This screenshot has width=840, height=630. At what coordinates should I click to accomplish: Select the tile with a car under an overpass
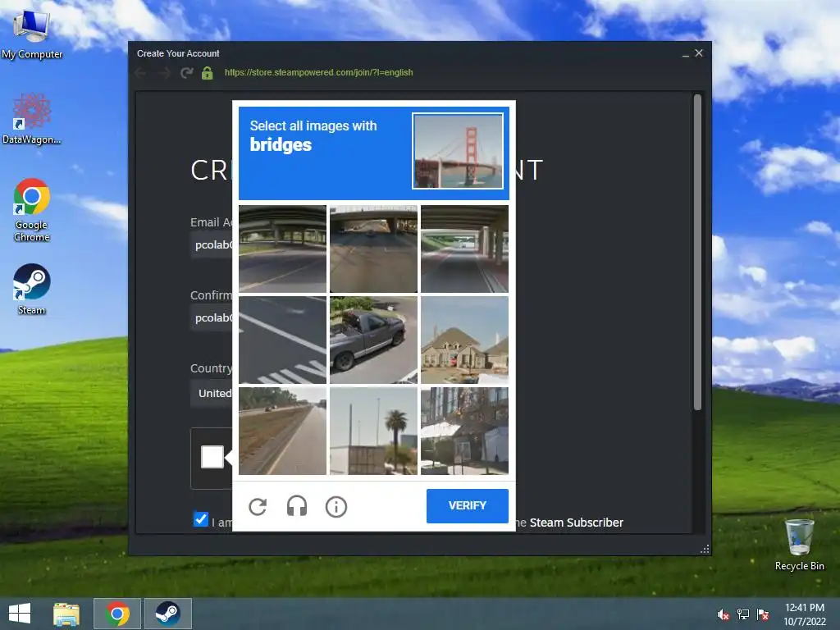click(x=373, y=249)
